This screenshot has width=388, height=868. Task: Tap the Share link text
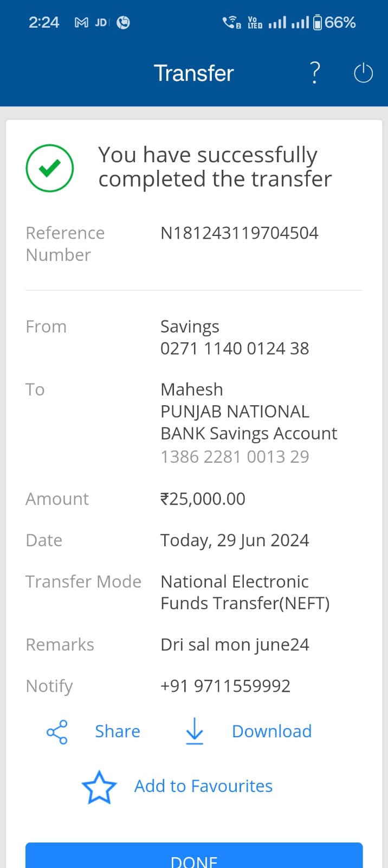tap(118, 731)
